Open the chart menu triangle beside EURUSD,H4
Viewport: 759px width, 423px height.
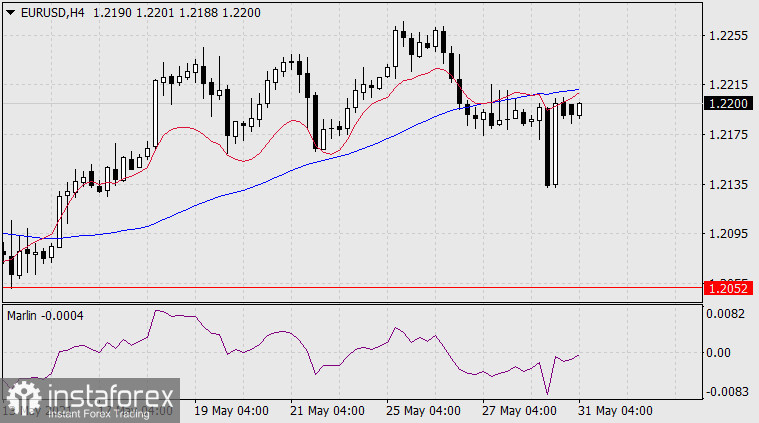pos(10,13)
